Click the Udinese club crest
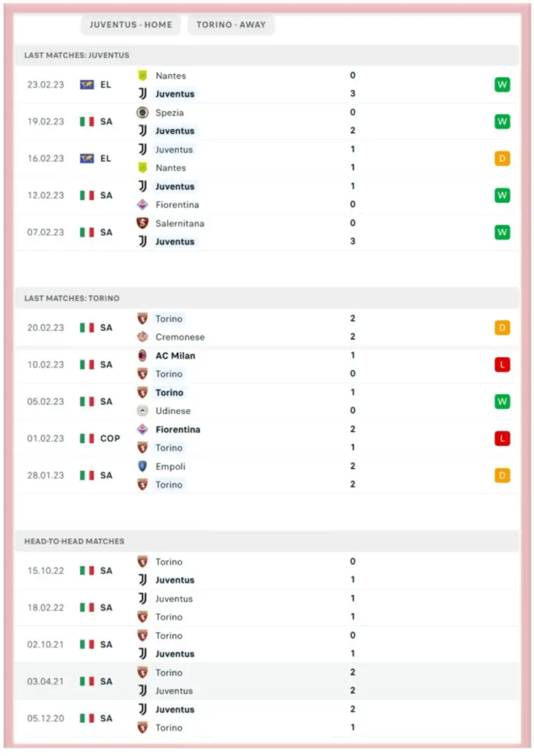Screen dimensions: 534x756 click(x=142, y=411)
